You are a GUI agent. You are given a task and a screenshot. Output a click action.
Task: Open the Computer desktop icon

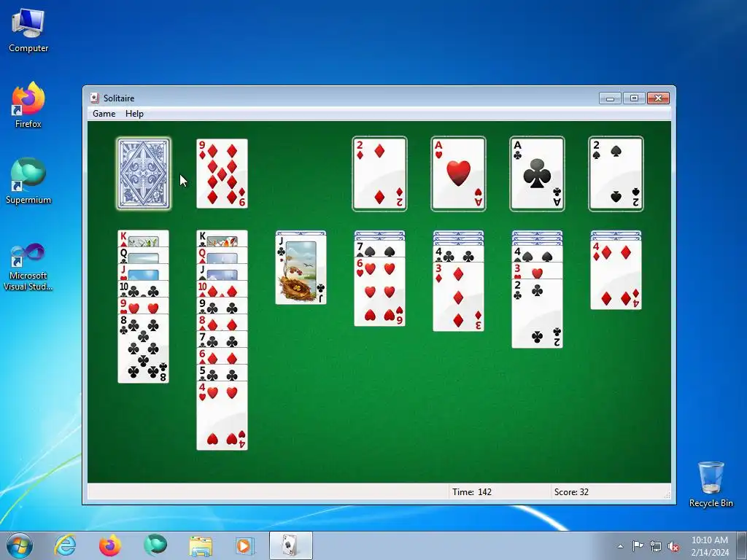click(x=28, y=31)
